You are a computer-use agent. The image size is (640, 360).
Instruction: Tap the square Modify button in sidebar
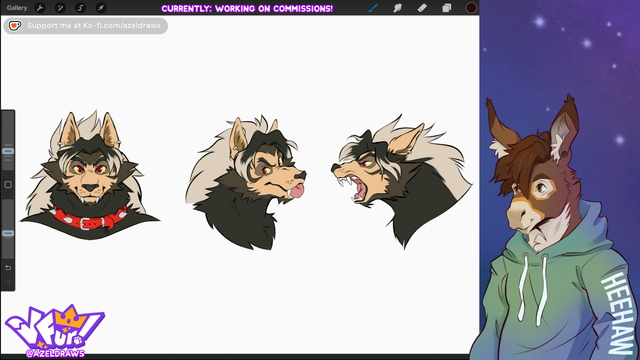point(8,184)
